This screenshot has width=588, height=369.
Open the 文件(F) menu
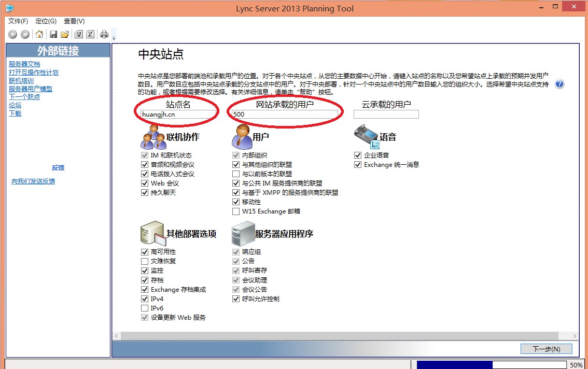[18, 21]
